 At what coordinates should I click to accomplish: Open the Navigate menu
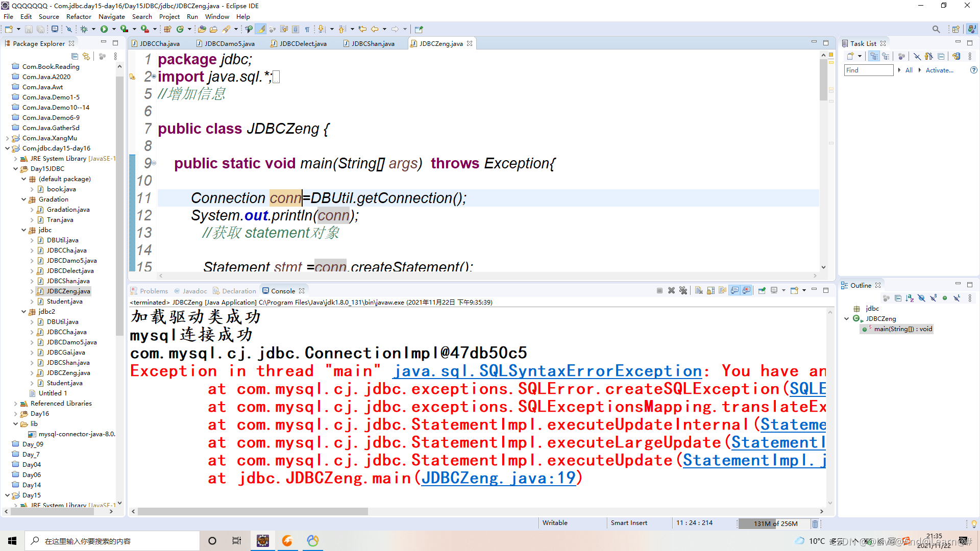(x=111, y=16)
